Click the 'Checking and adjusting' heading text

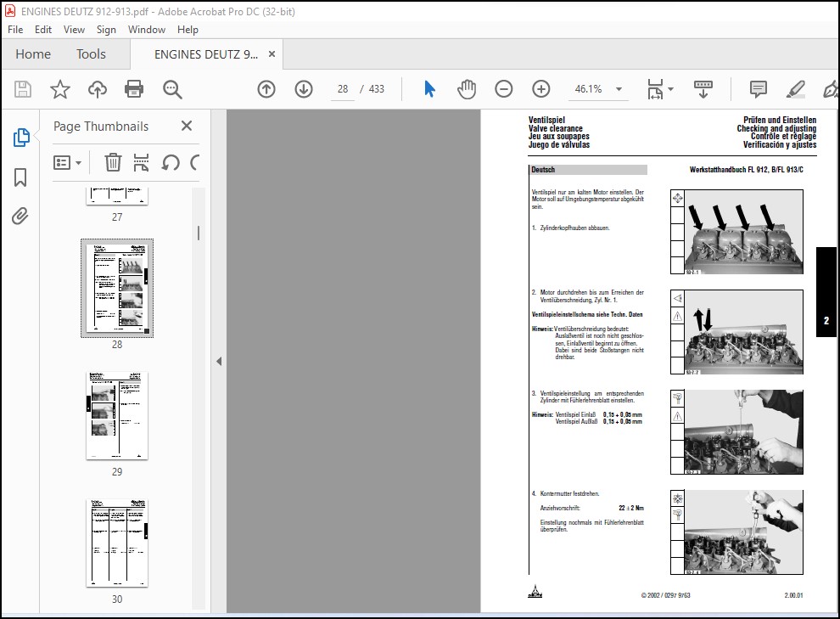click(776, 128)
